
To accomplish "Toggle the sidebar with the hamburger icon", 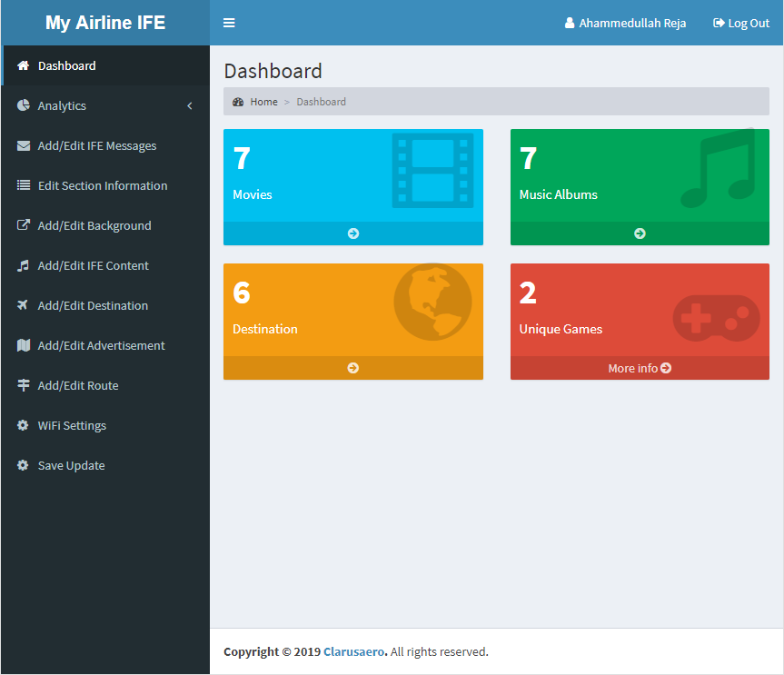I will click(229, 23).
